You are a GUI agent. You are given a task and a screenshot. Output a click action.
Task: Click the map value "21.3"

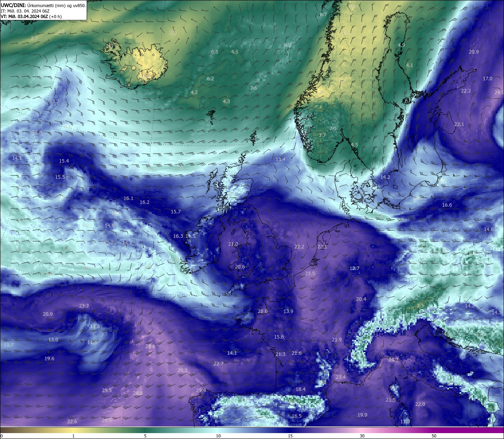click(280, 355)
